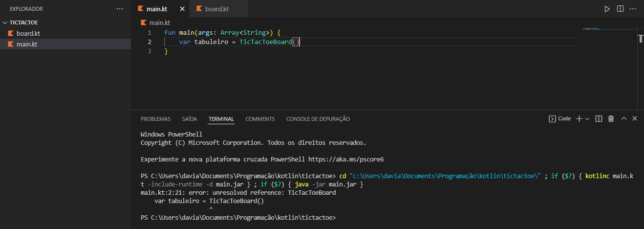This screenshot has width=644, height=229.
Task: Select the main.kt editor tab
Action: [156, 9]
